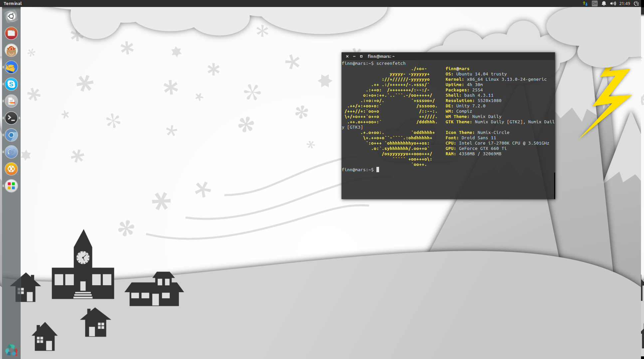This screenshot has width=644, height=359.
Task: Click the 'Icon Theme: Numix-Circle' line
Action: [x=477, y=132]
